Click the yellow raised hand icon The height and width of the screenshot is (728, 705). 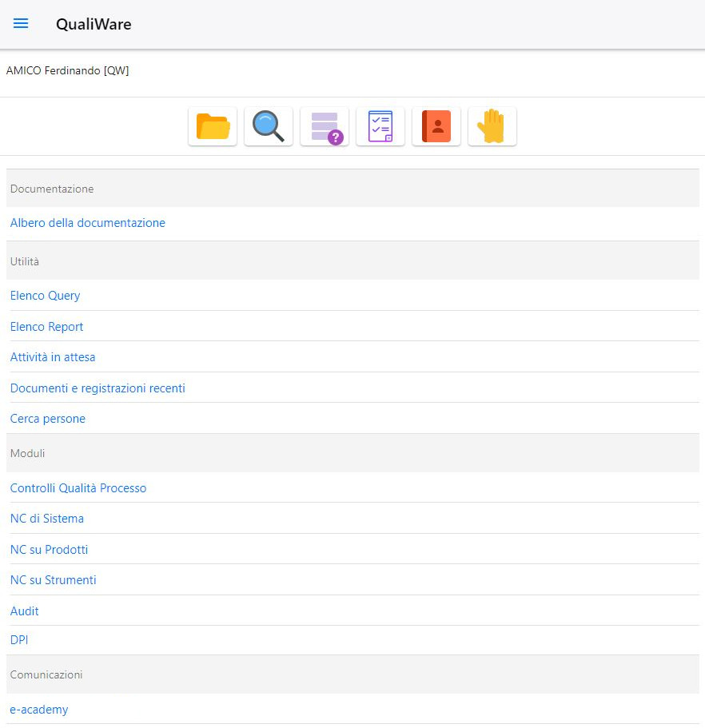tap(492, 126)
